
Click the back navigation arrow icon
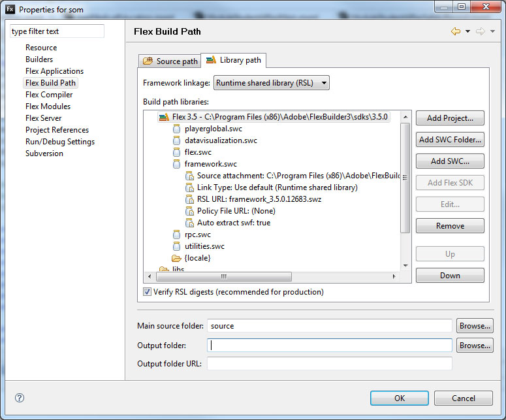coord(456,31)
